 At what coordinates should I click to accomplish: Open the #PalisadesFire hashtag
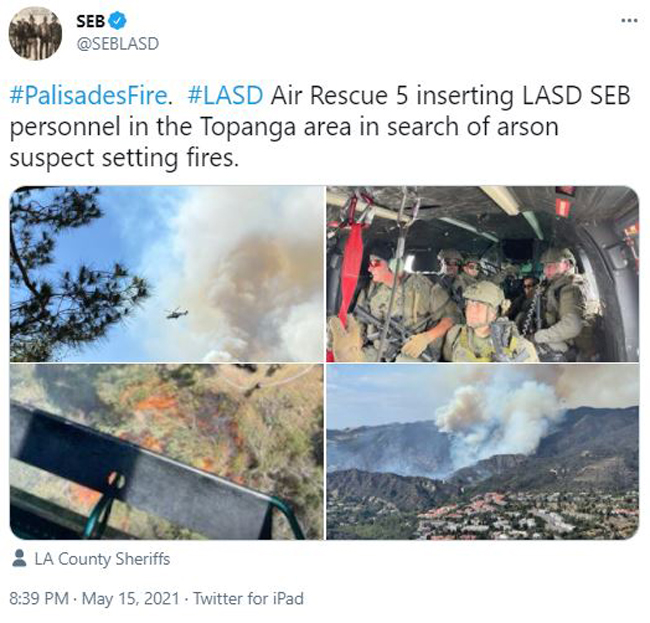click(x=88, y=95)
